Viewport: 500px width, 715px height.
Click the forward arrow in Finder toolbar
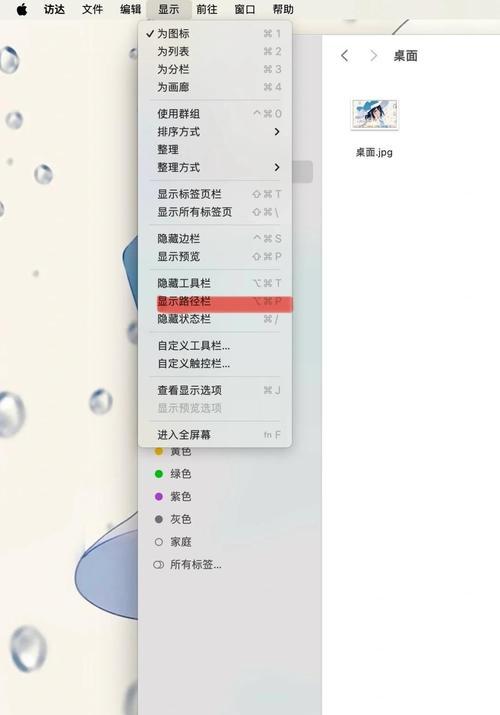[x=374, y=56]
